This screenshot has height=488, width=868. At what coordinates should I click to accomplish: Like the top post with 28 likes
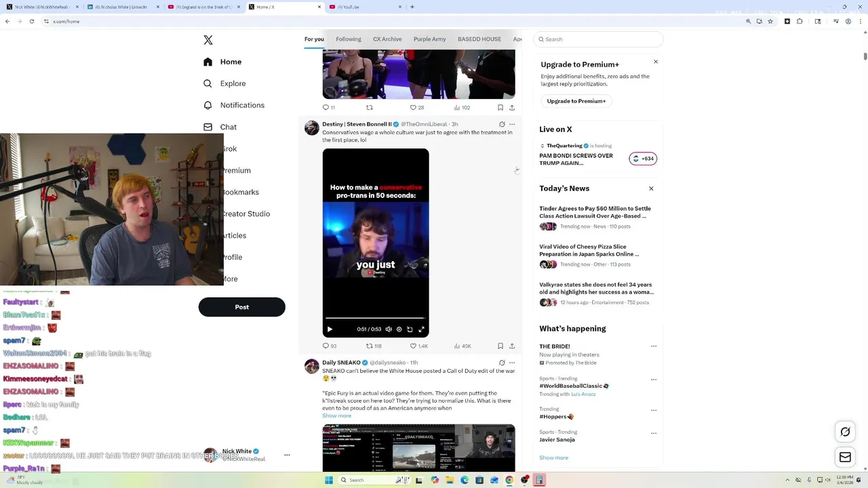[417, 108]
